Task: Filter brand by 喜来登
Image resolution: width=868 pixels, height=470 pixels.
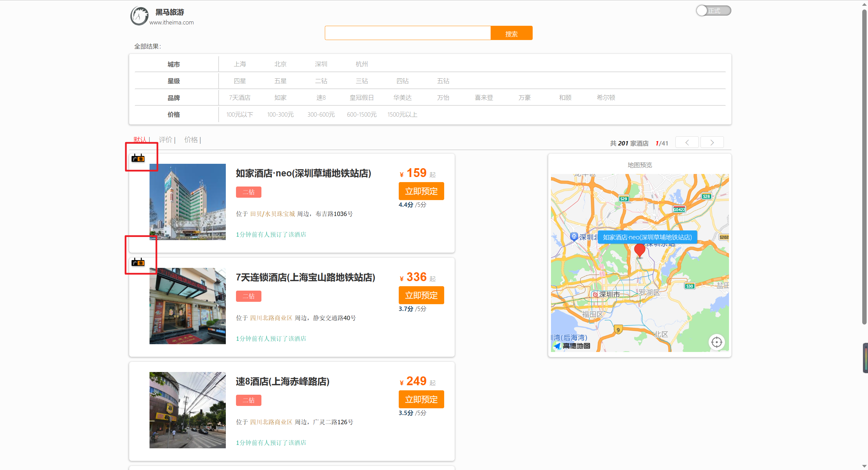Action: tap(484, 98)
